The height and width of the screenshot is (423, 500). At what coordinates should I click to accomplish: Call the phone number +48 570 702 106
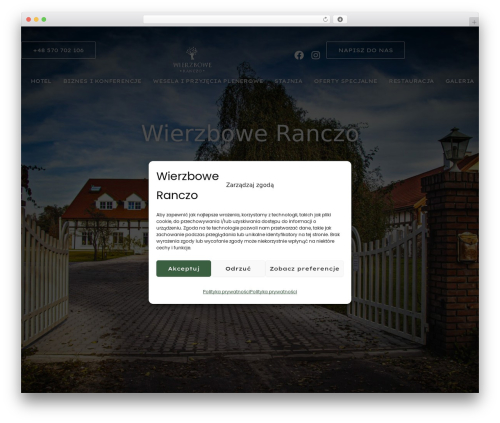[58, 50]
